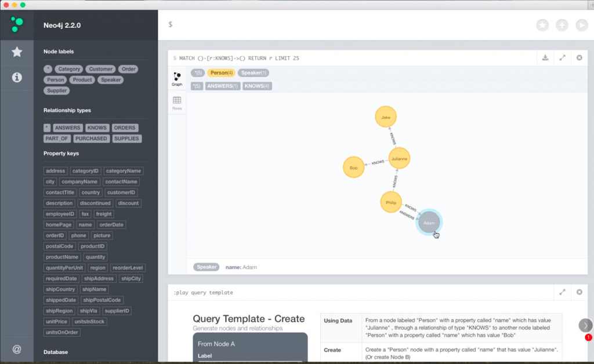Click the categoryName property key

[x=124, y=170]
